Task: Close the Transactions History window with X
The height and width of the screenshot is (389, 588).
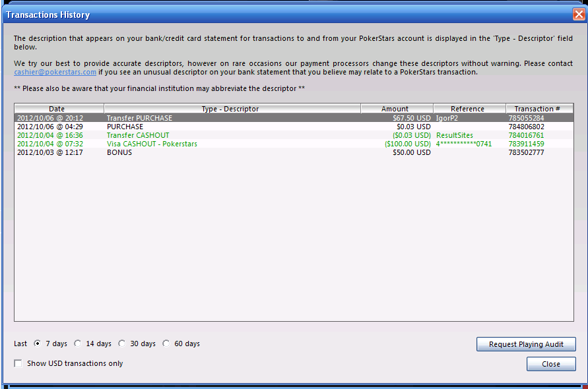Action: point(579,15)
